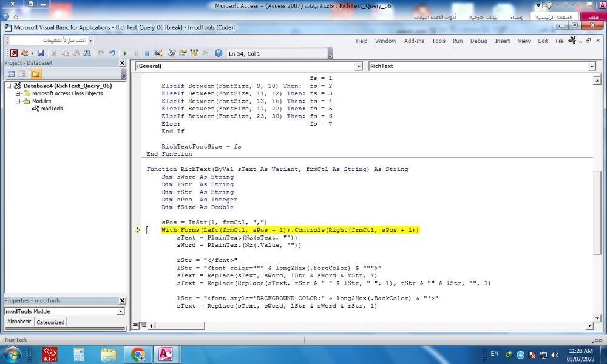Click the Cut scissors icon
Image resolution: width=607 pixels, height=364 pixels.
(54, 53)
